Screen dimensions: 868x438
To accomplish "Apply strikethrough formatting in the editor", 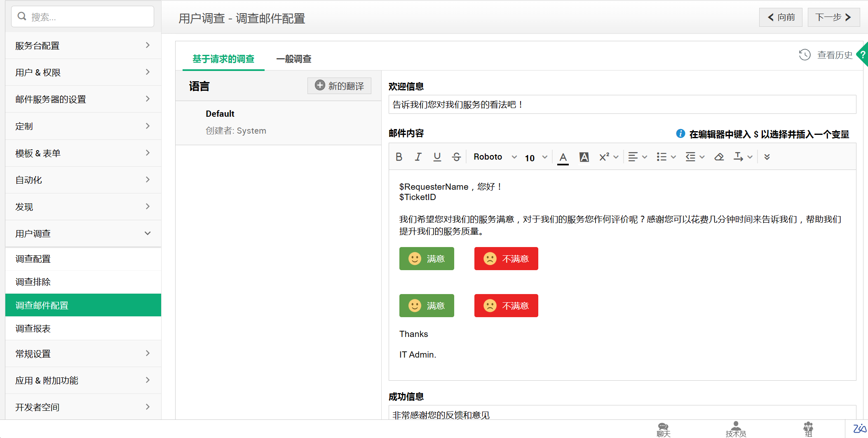I will (456, 157).
